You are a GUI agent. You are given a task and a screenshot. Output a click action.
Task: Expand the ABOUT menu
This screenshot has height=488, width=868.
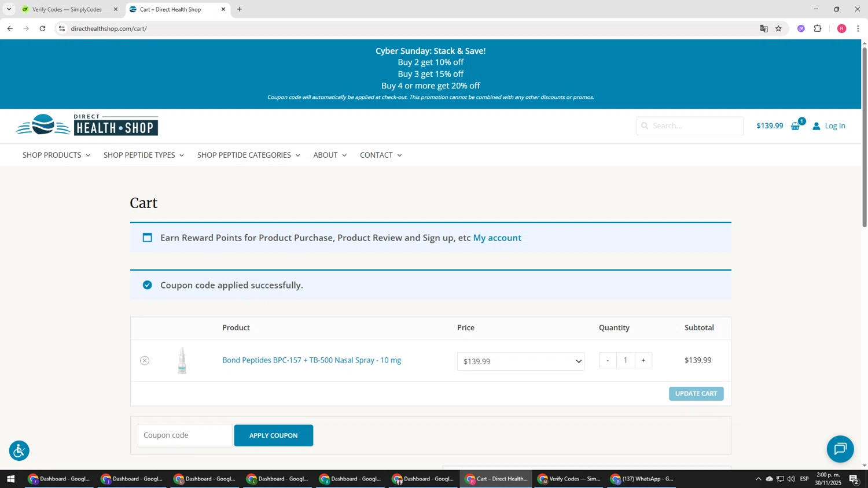330,155
